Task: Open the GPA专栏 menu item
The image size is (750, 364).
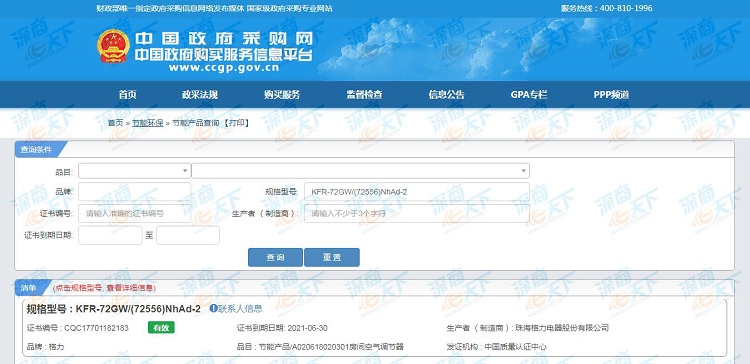Action: pyautogui.click(x=529, y=95)
